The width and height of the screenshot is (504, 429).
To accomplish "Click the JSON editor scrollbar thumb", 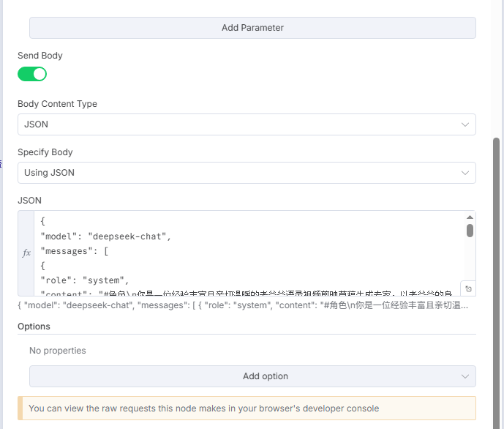I will pyautogui.click(x=470, y=231).
